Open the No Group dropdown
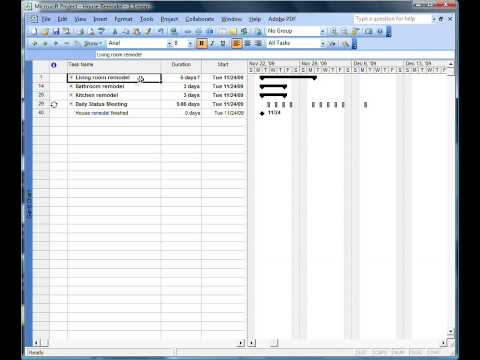This screenshot has height=360, width=480. [x=322, y=31]
